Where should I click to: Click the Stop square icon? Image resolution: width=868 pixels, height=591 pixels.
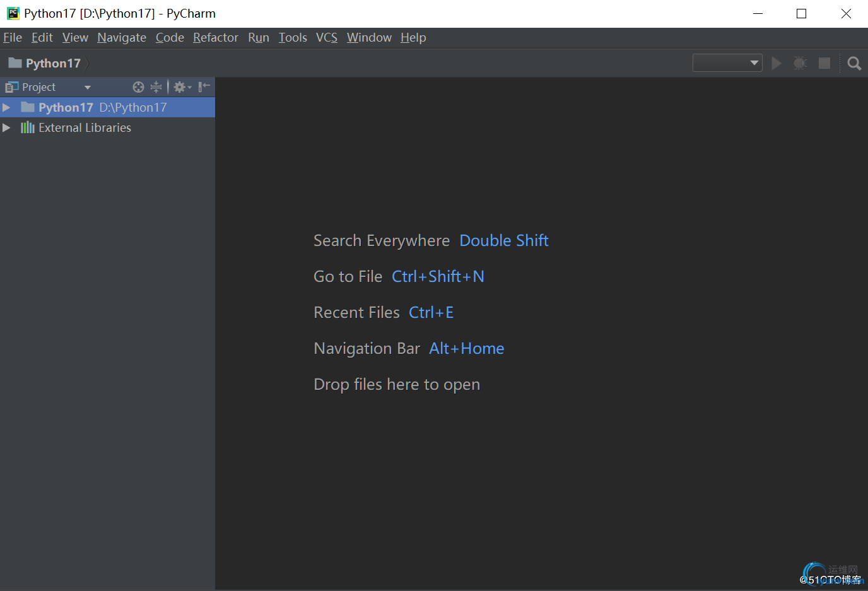pyautogui.click(x=824, y=63)
